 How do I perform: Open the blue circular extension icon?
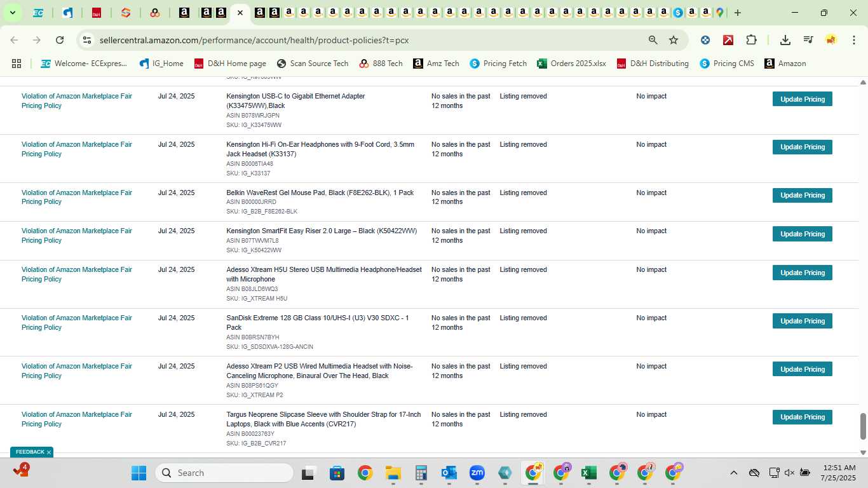705,40
